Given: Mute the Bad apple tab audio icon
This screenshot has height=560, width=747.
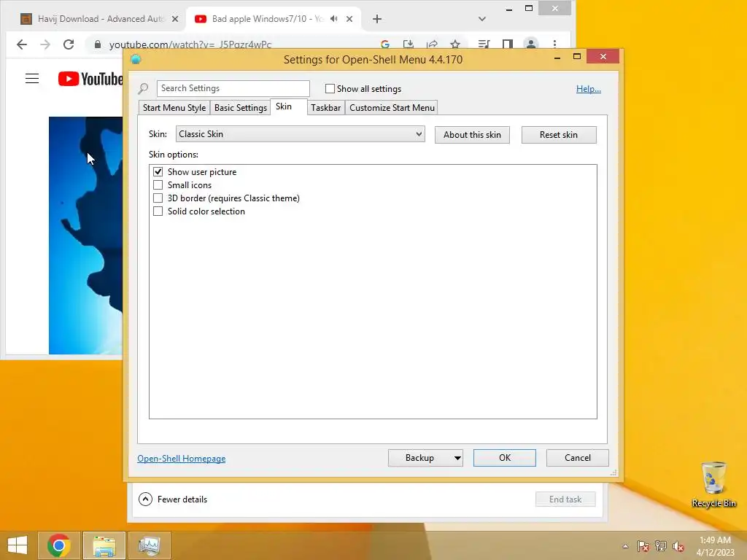Looking at the screenshot, I should coord(334,18).
